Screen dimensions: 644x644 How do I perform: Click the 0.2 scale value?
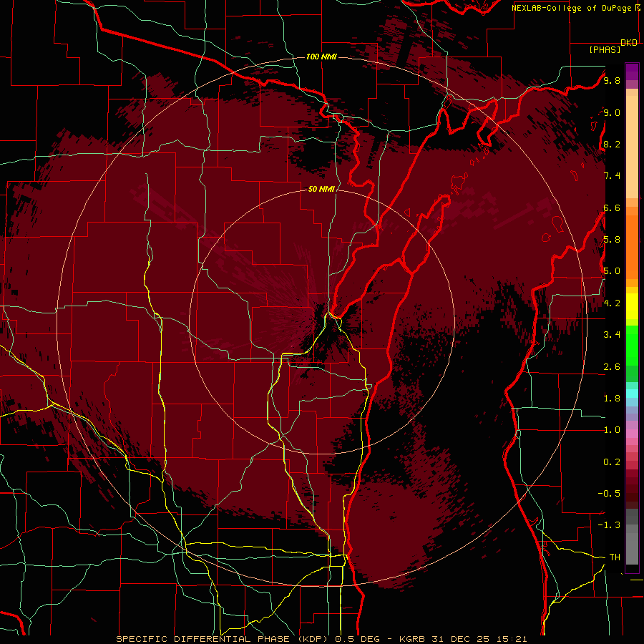(612, 462)
